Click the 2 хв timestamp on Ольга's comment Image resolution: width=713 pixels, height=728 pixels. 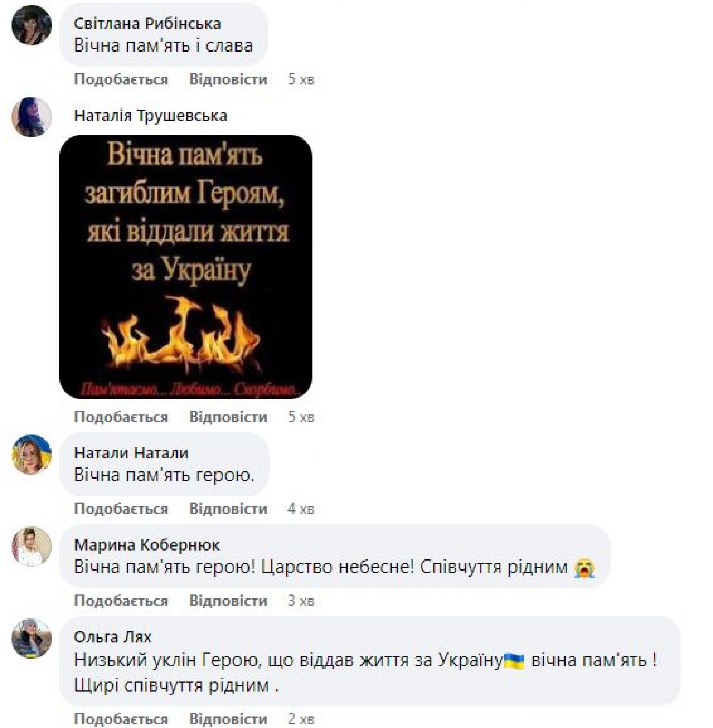(x=301, y=719)
